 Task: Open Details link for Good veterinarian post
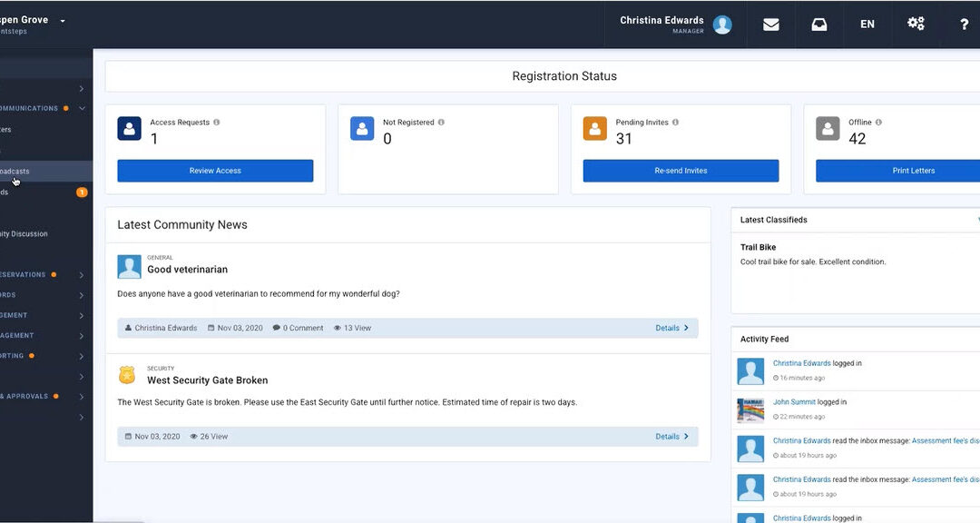pyautogui.click(x=671, y=328)
